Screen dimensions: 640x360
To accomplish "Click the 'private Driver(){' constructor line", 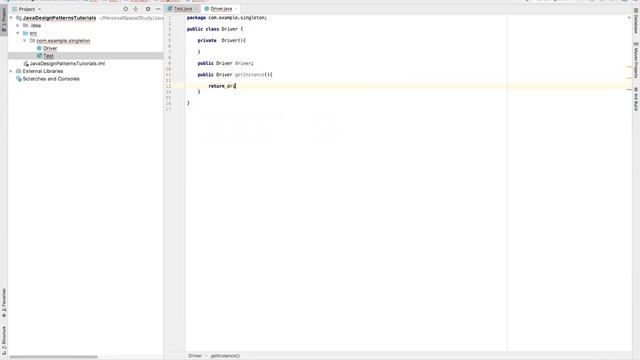I will click(222, 41).
